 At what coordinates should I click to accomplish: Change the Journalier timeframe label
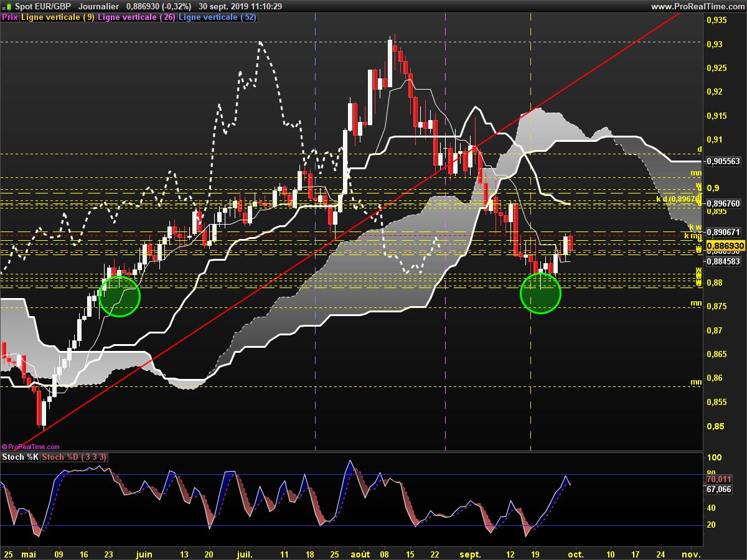pos(99,6)
